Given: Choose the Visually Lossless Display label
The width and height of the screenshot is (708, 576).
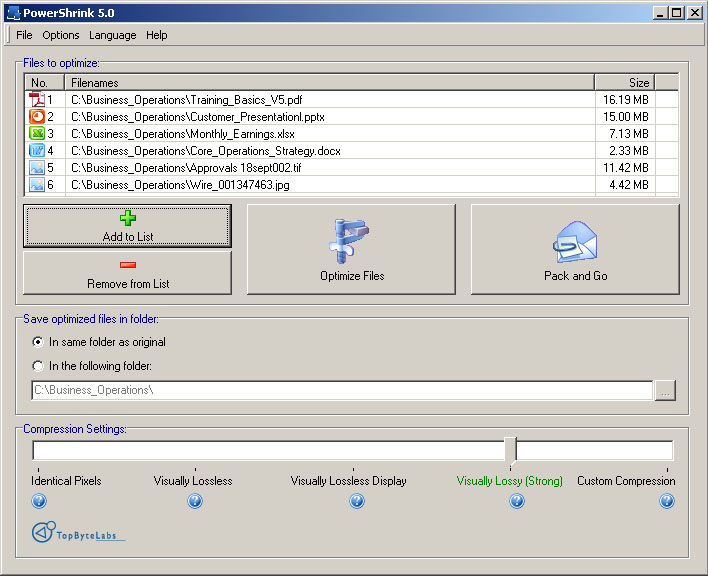Looking at the screenshot, I should [348, 481].
